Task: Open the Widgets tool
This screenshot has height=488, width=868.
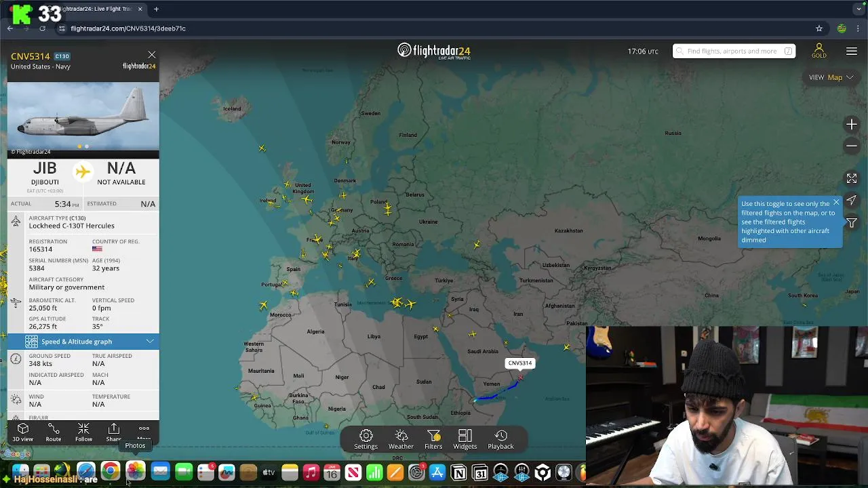Action: click(x=465, y=439)
